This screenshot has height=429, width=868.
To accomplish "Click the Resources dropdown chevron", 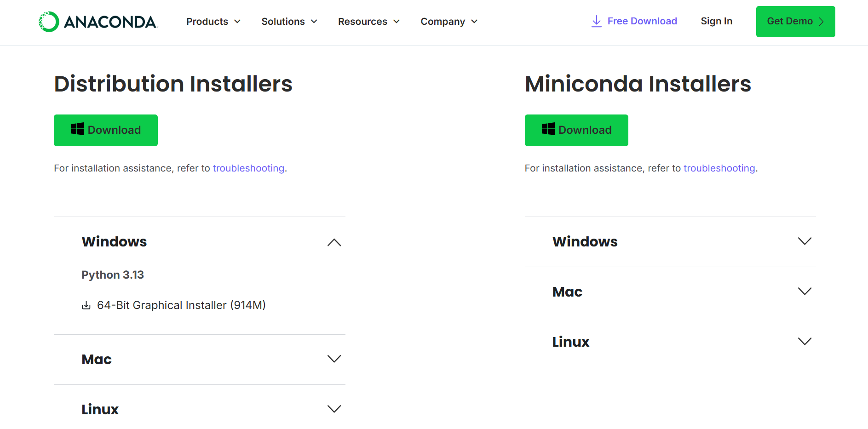I will [397, 22].
